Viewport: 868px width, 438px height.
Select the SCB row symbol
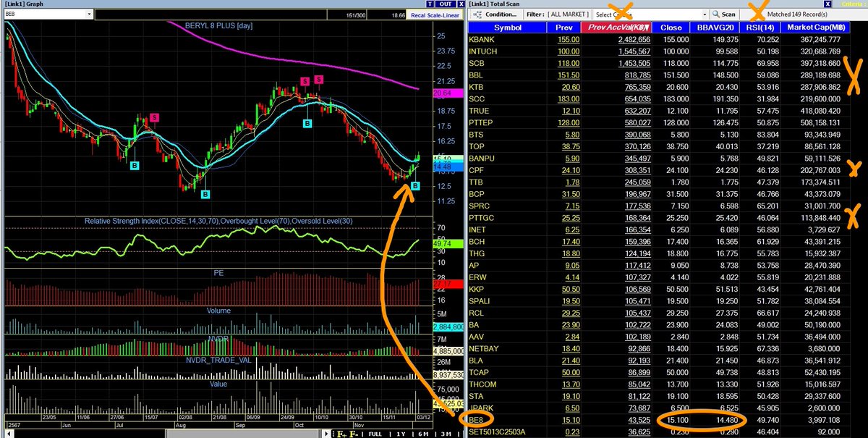click(478, 62)
